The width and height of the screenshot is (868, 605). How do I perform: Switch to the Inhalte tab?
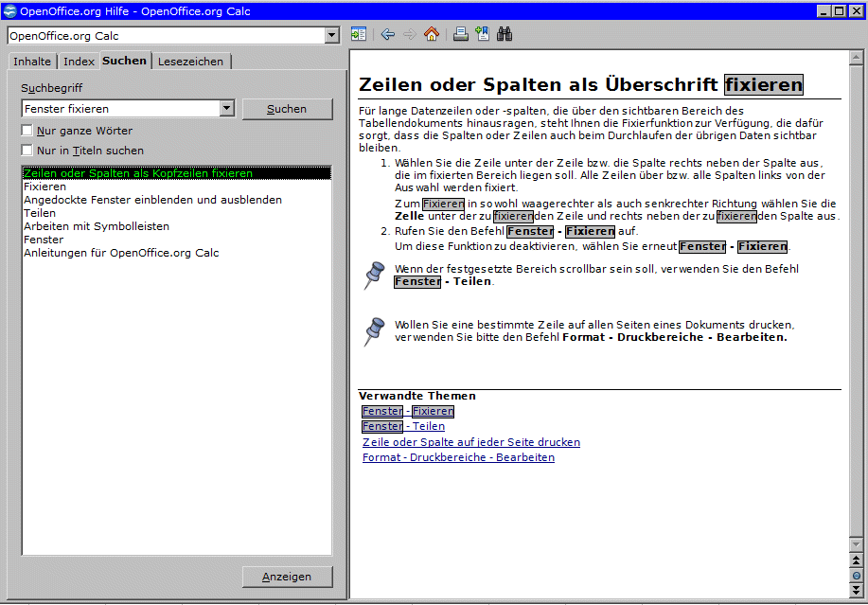coord(32,62)
